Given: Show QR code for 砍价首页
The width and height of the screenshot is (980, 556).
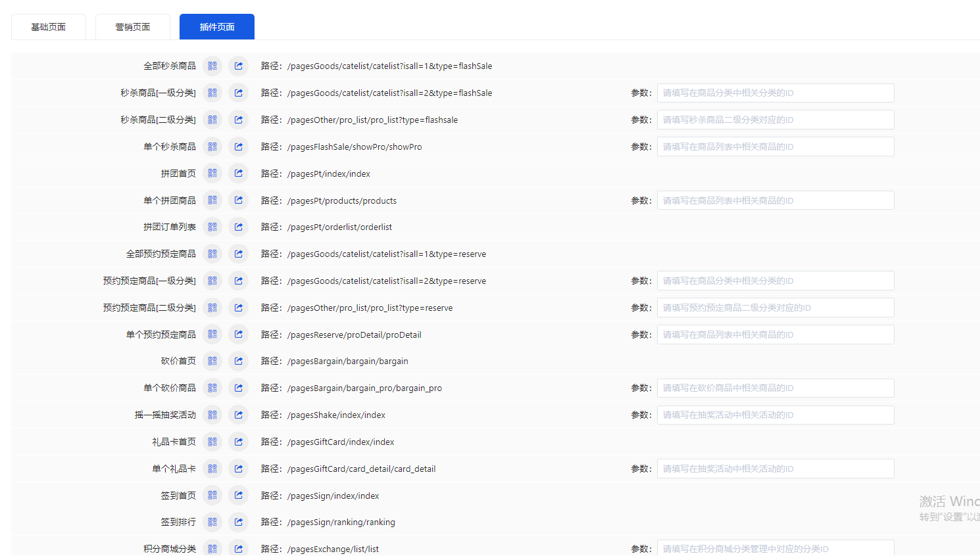Looking at the screenshot, I should pos(212,361).
